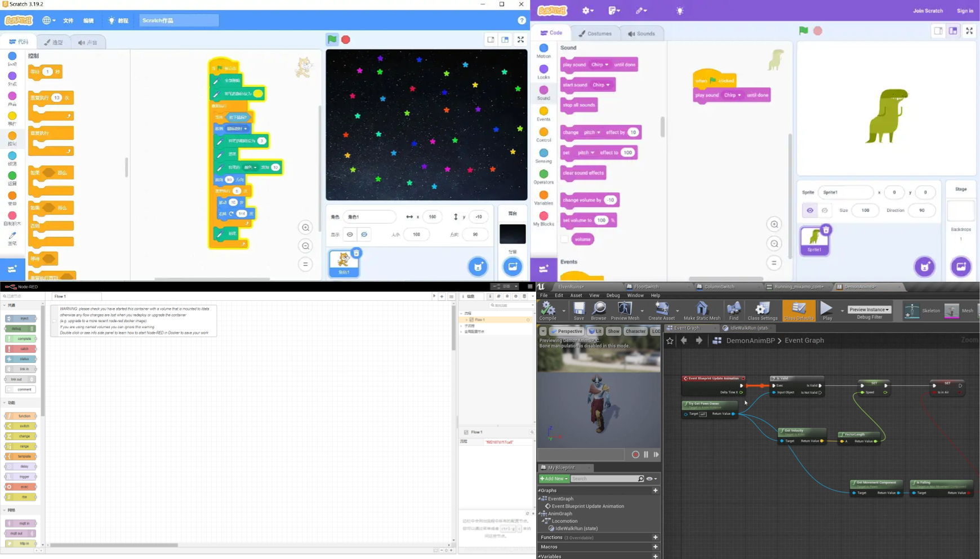Click the Play button in Unreal toolbar

coord(826,310)
